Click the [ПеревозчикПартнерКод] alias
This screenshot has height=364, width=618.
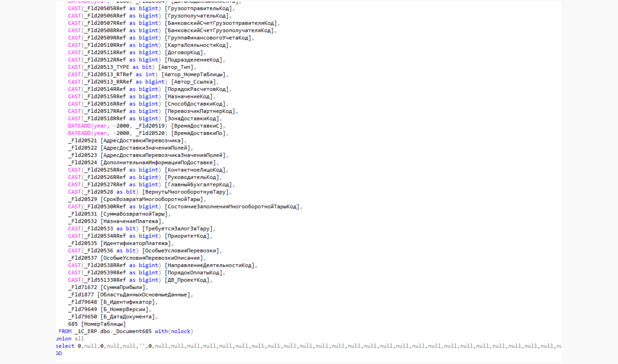(x=200, y=111)
